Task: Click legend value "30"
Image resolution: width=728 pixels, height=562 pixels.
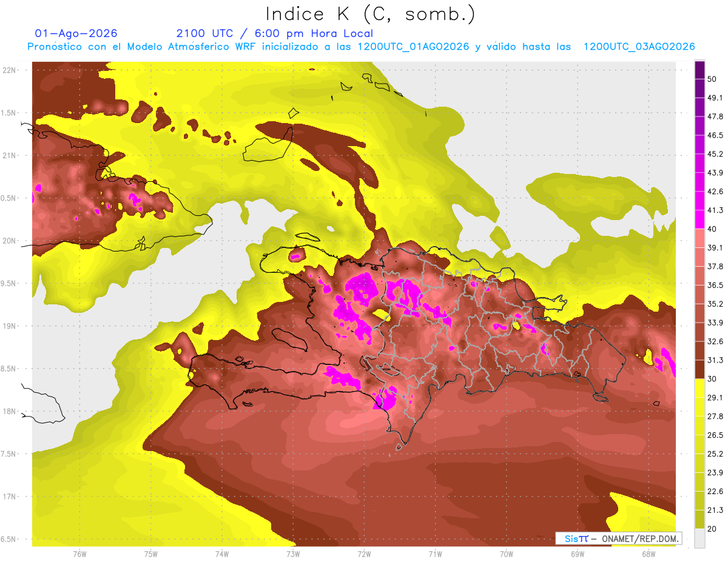Action: 713,380
